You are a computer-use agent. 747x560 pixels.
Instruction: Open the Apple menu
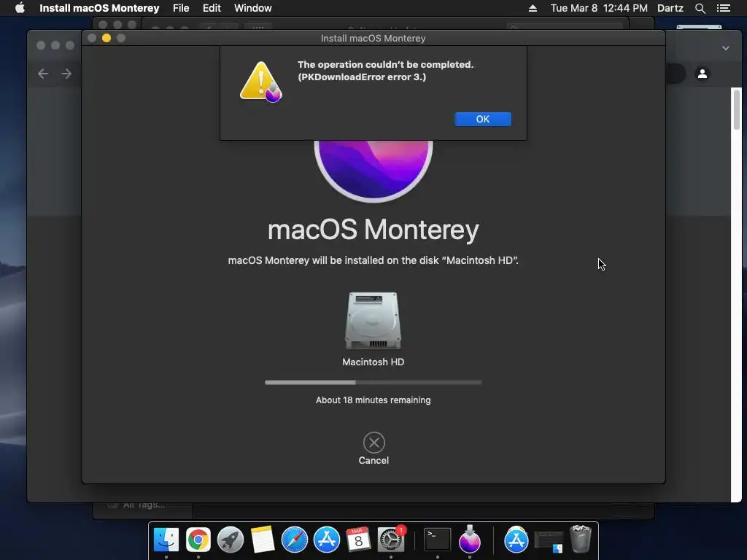pyautogui.click(x=20, y=8)
